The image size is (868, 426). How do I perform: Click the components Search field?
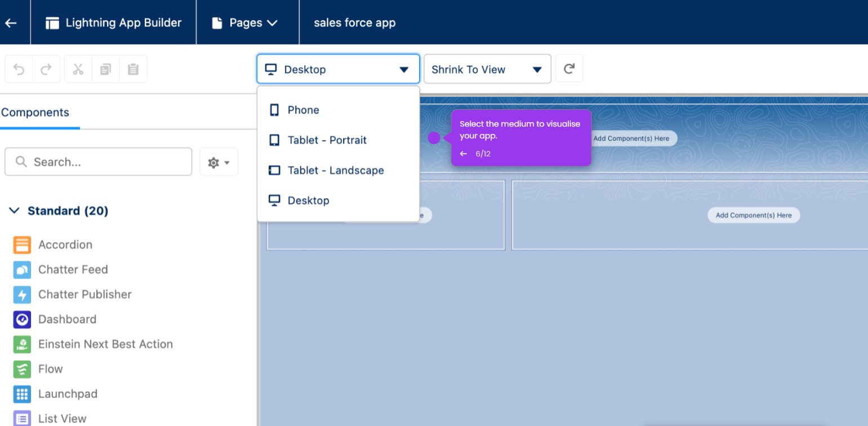[99, 162]
